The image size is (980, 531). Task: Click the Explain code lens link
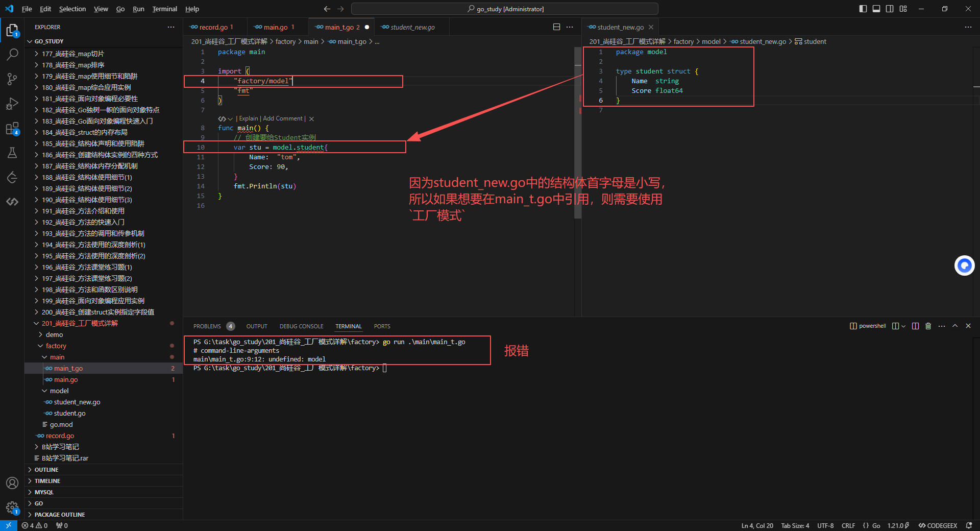[x=249, y=118]
